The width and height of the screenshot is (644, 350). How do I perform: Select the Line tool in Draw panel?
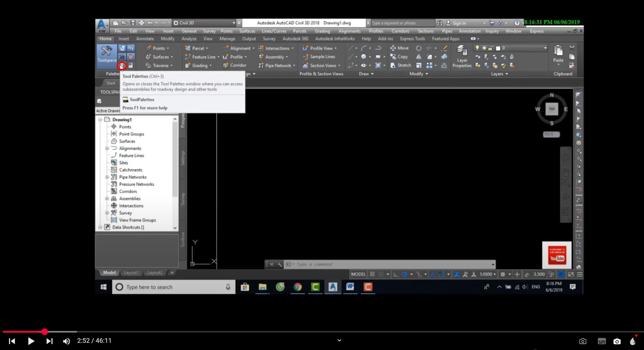pos(351,48)
